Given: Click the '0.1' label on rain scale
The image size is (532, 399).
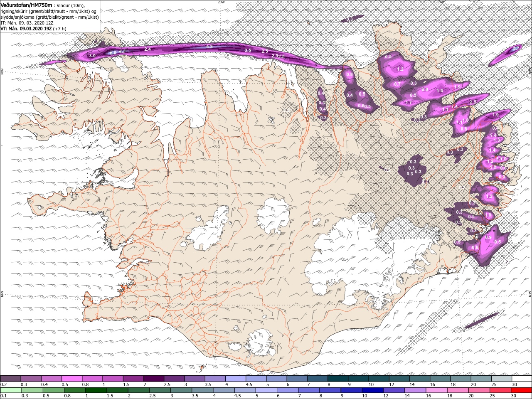Looking at the screenshot, I should point(3,396).
